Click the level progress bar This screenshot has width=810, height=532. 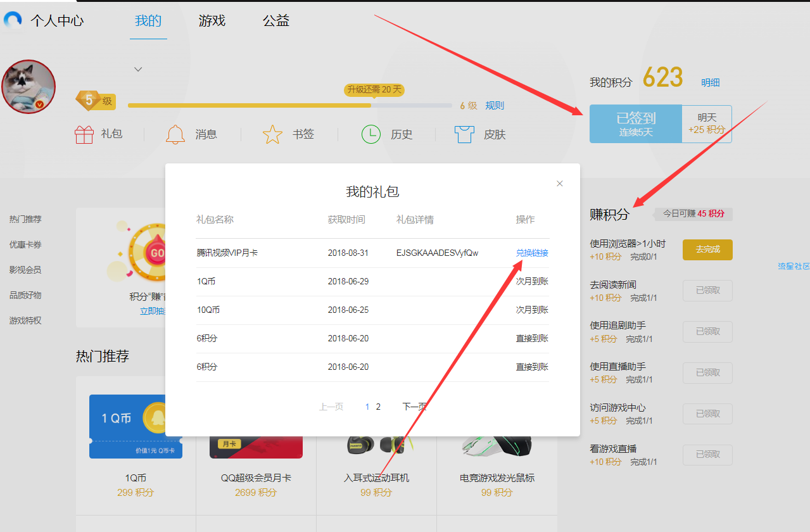tap(290, 105)
